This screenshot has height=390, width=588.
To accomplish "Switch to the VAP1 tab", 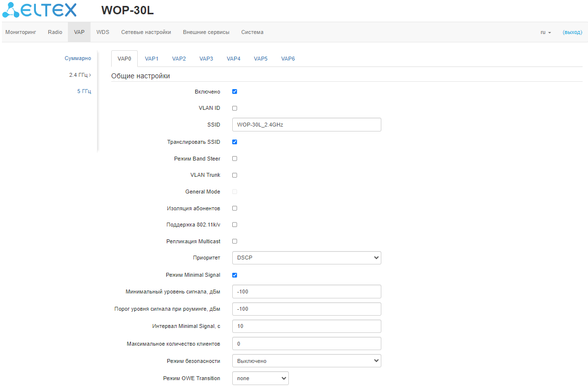I will (x=152, y=59).
